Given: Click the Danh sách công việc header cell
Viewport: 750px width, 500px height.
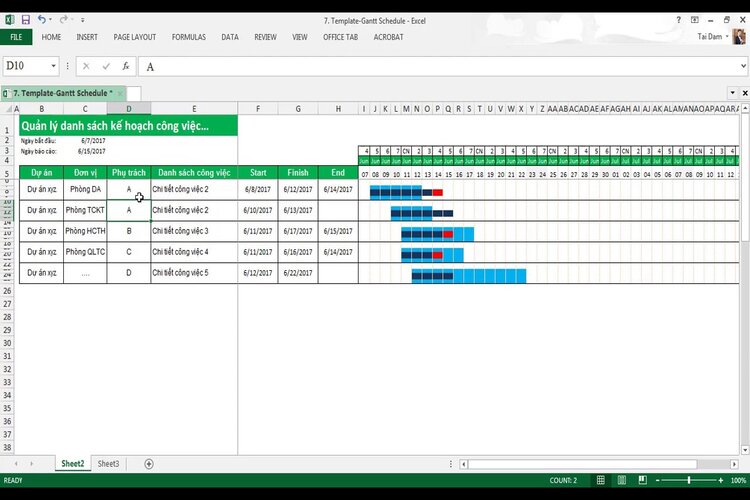Looking at the screenshot, I should pos(194,173).
